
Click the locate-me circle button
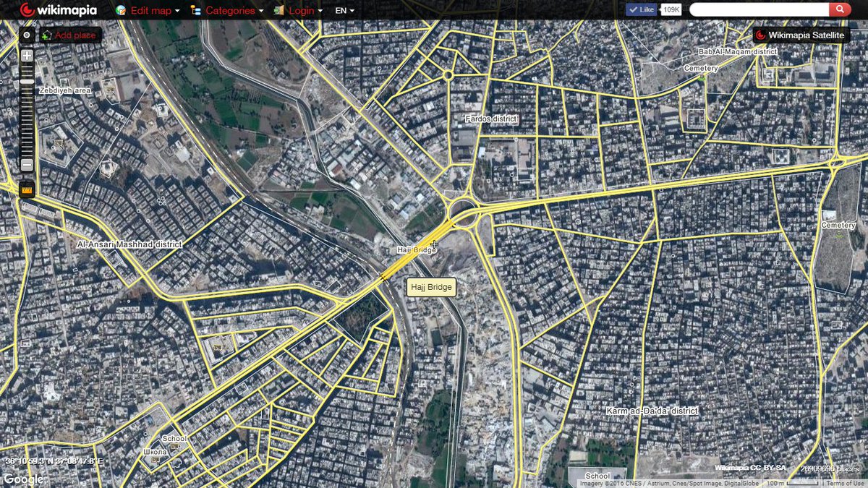point(27,35)
